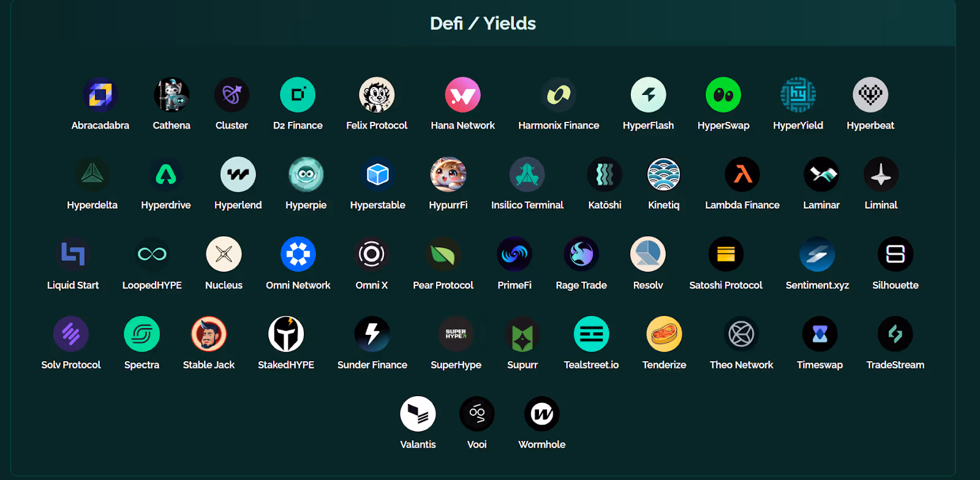Select the Hyperstable blue cube icon
This screenshot has height=480, width=980.
pyautogui.click(x=378, y=174)
